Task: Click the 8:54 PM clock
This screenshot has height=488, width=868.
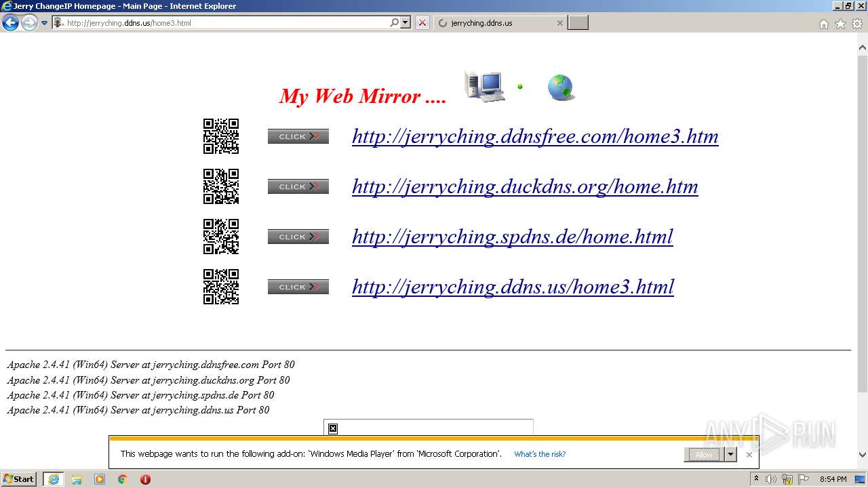Action: [x=833, y=479]
